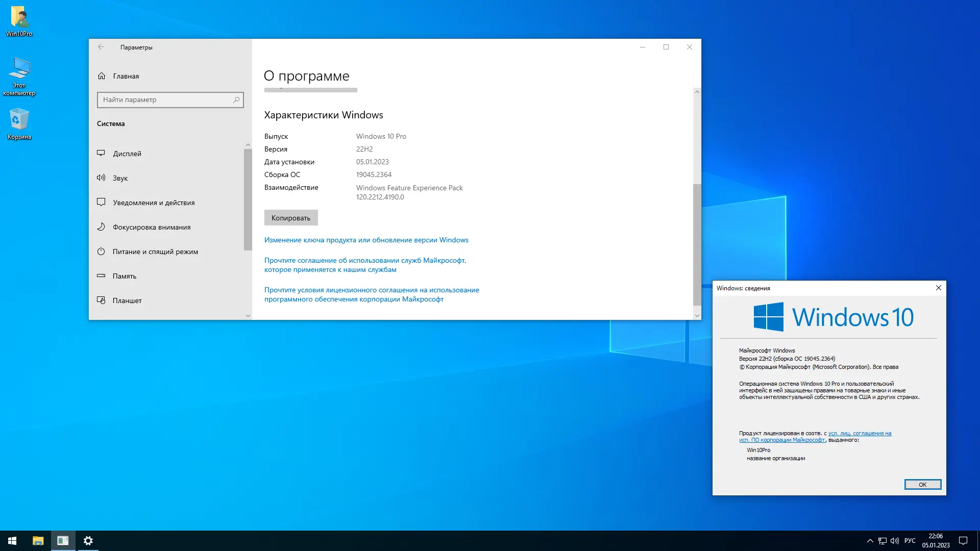The height and width of the screenshot is (551, 980).
Task: Go to Settings Home (Главная)
Action: coord(126,76)
